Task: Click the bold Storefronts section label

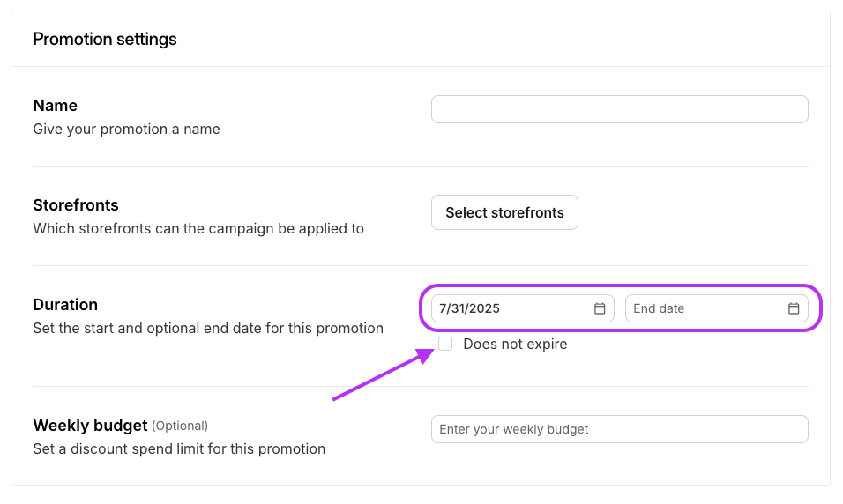Action: [x=76, y=205]
